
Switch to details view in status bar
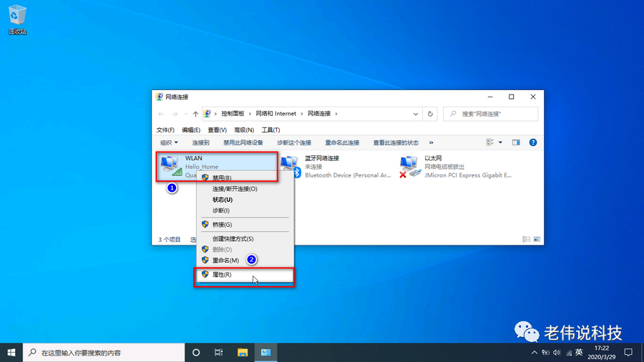tap(526, 239)
